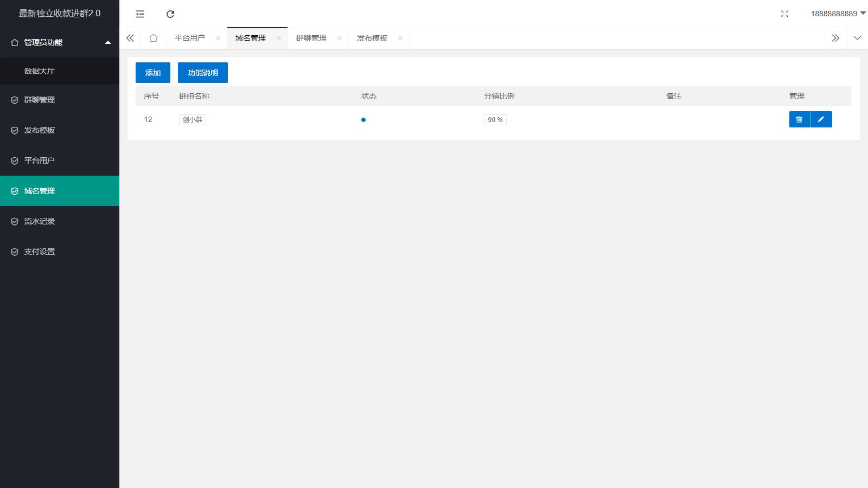Edit row 12 using the pencil icon

tap(821, 119)
